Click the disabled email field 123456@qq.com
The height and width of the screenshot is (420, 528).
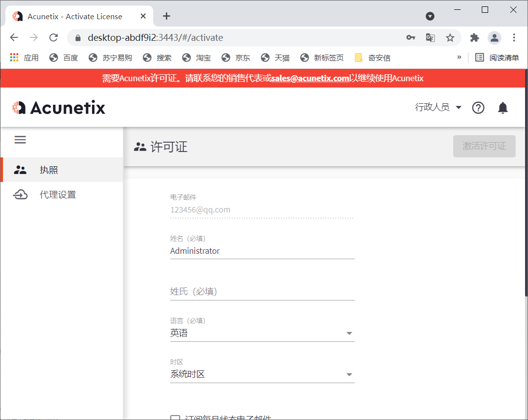coord(262,210)
